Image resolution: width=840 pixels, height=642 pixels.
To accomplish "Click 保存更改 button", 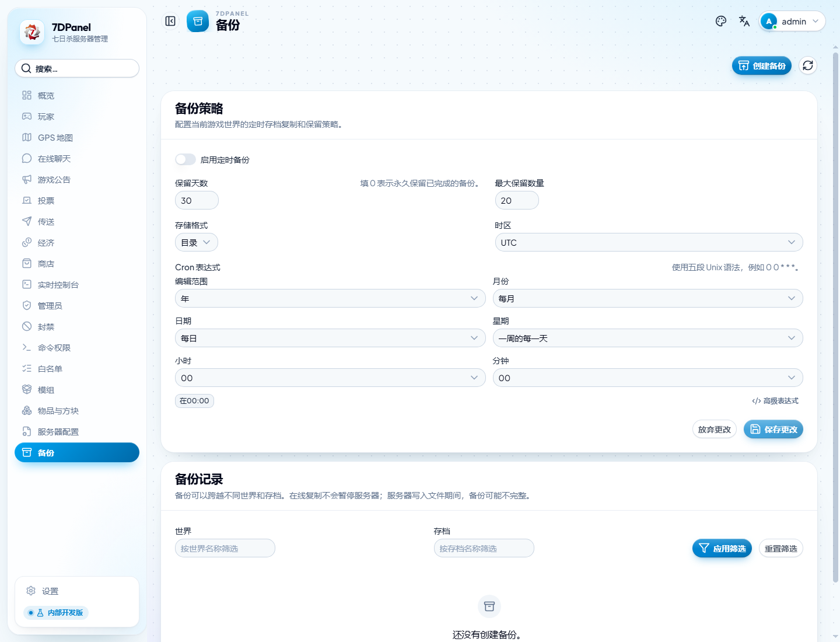I will [773, 429].
